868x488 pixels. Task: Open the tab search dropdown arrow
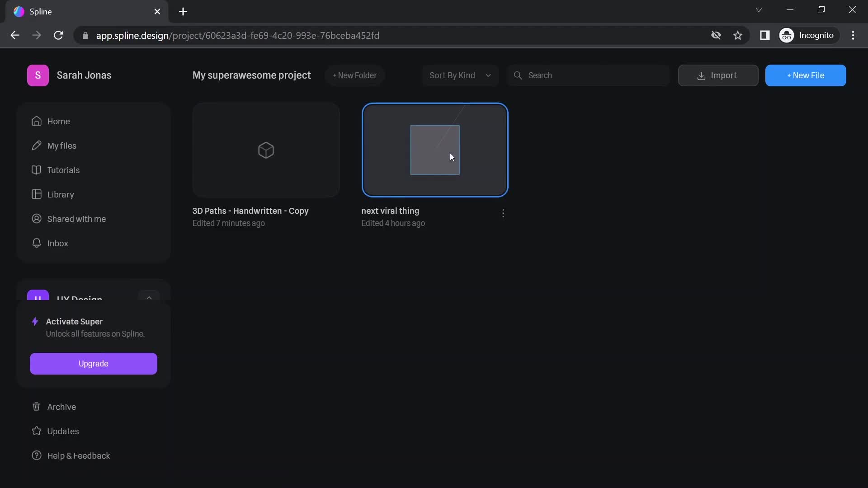(x=759, y=10)
